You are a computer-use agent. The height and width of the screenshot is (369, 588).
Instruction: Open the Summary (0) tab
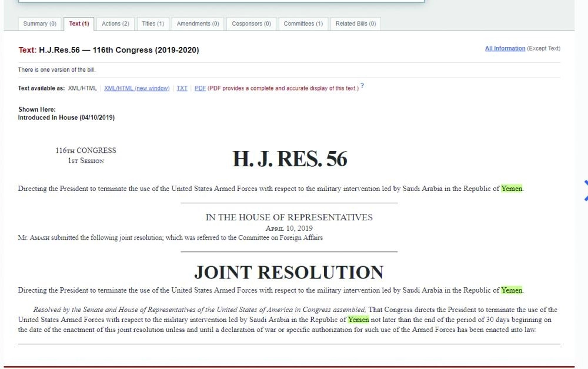pyautogui.click(x=40, y=24)
